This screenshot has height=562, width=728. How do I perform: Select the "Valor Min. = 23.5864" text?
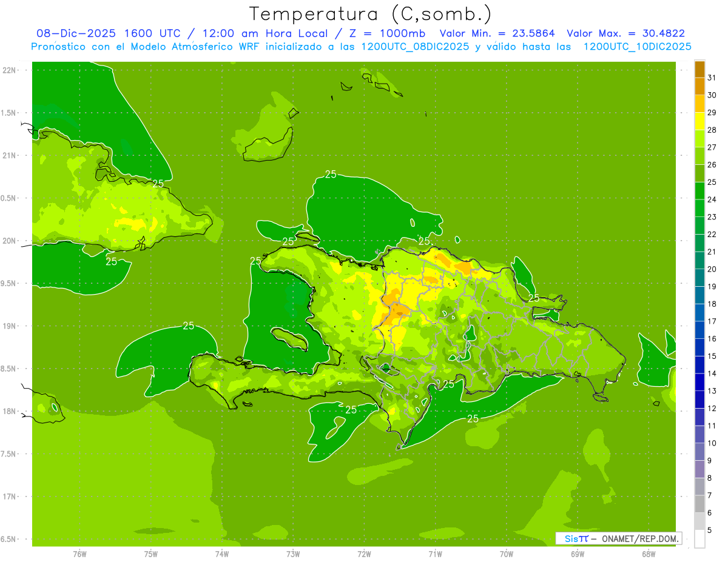[497, 33]
